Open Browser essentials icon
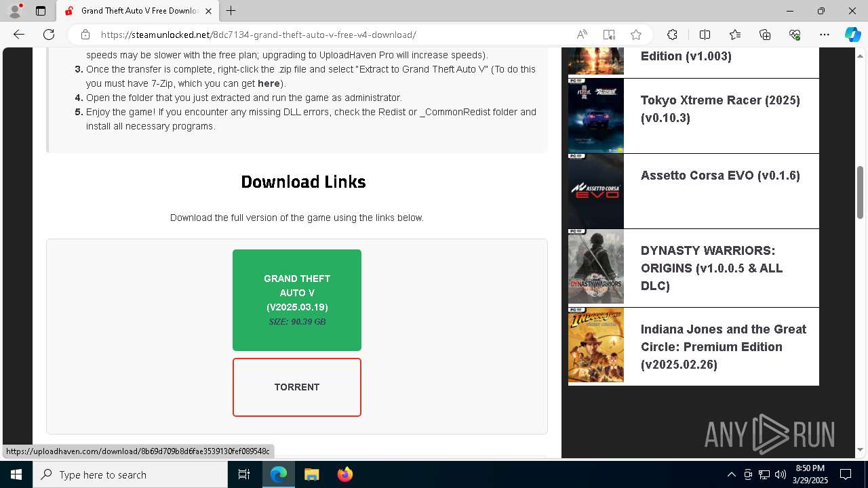Image resolution: width=868 pixels, height=488 pixels. coord(795,35)
